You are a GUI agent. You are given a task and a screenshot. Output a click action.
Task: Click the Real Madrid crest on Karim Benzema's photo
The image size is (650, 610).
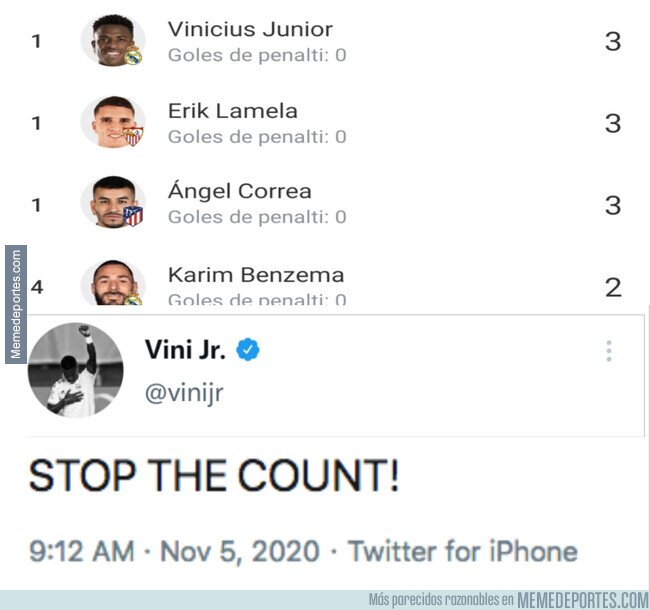tap(133, 298)
